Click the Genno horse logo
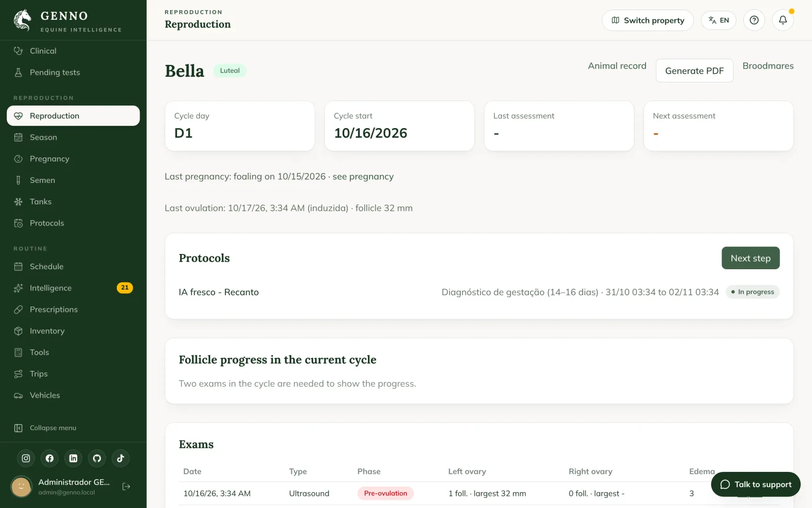 (x=22, y=21)
